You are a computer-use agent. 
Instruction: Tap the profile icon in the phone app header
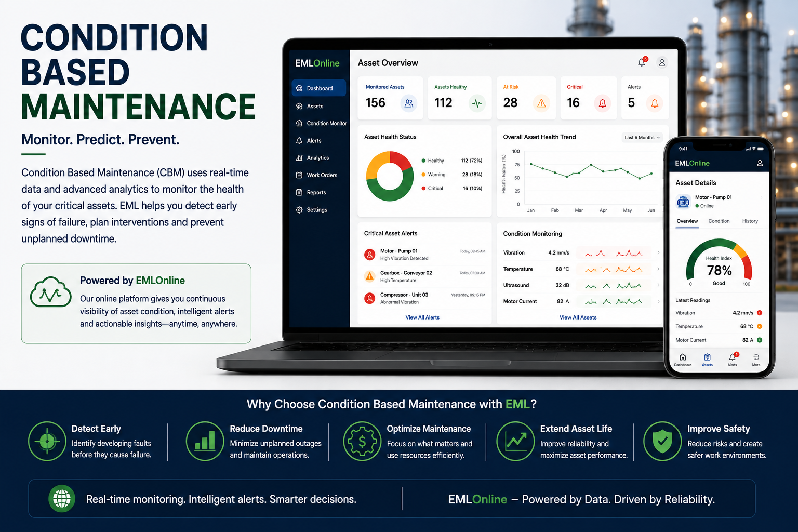coord(760,163)
